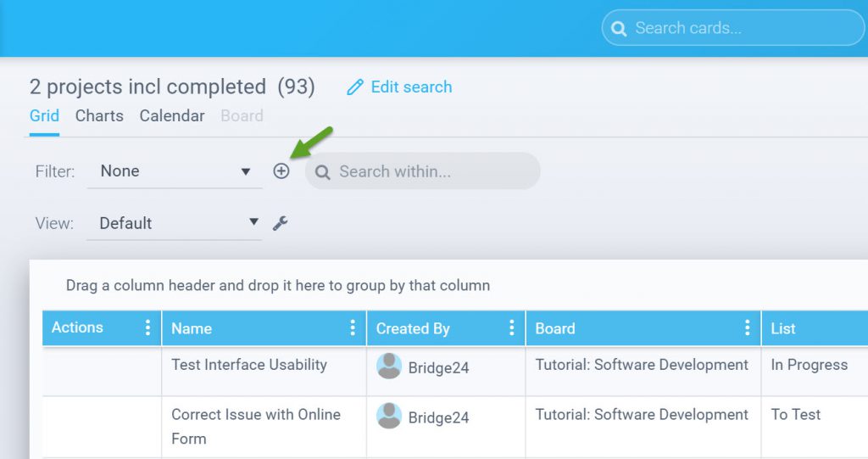Focus the Search within input field

(423, 171)
